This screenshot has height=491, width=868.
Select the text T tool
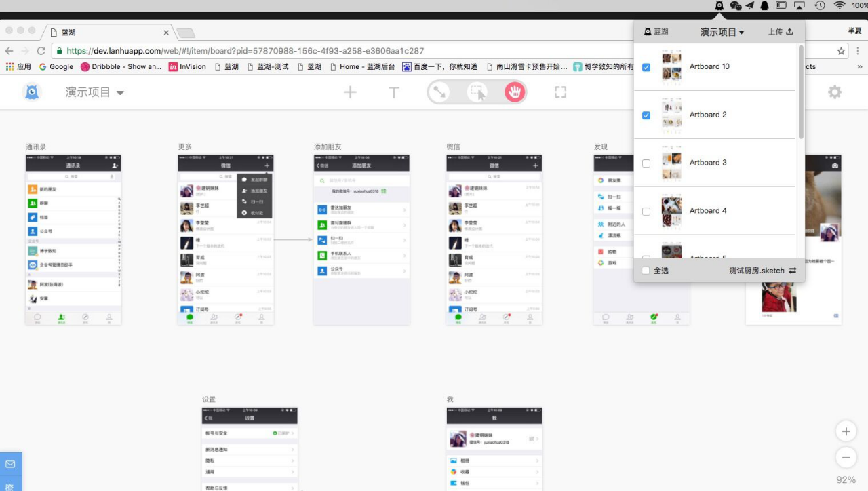[x=393, y=92]
